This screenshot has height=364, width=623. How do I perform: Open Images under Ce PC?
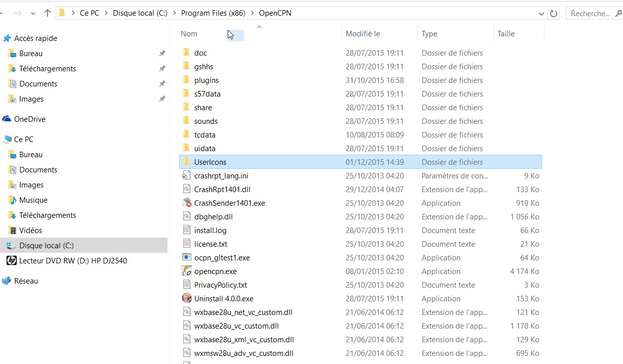(x=31, y=185)
